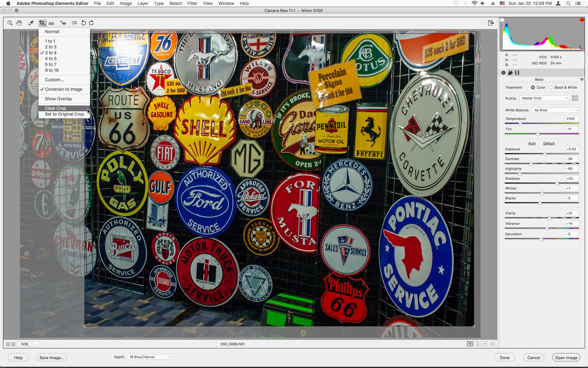Toggle full screen mode icon
Screen dimensions: 588x368
[x=491, y=23]
